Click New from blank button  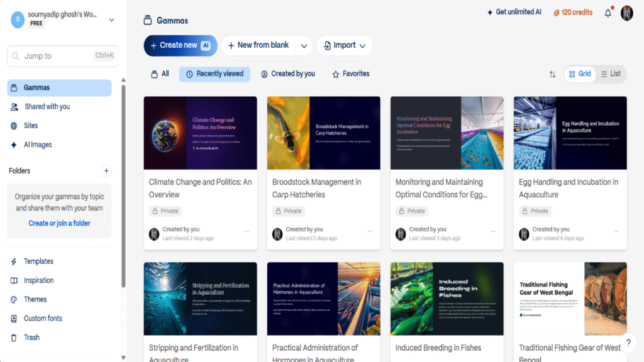[258, 45]
